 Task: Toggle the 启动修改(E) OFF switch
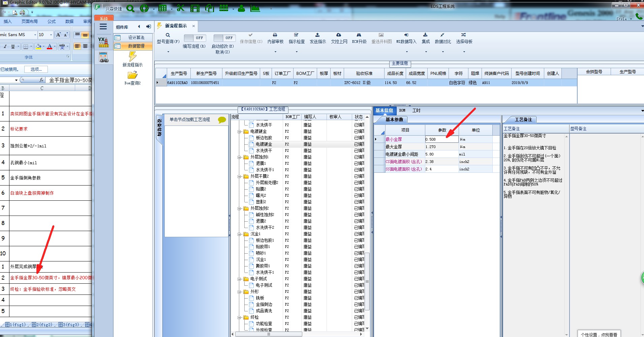tap(224, 38)
